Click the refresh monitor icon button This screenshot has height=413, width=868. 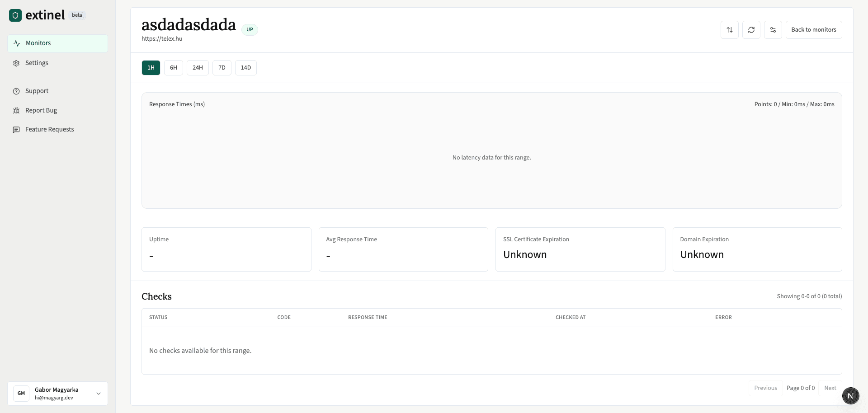point(751,30)
